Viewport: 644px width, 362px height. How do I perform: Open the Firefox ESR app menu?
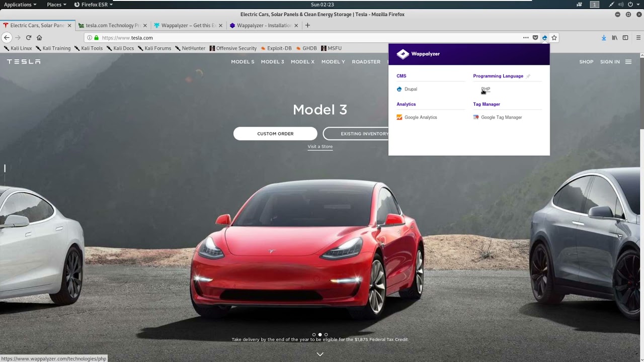[94, 5]
